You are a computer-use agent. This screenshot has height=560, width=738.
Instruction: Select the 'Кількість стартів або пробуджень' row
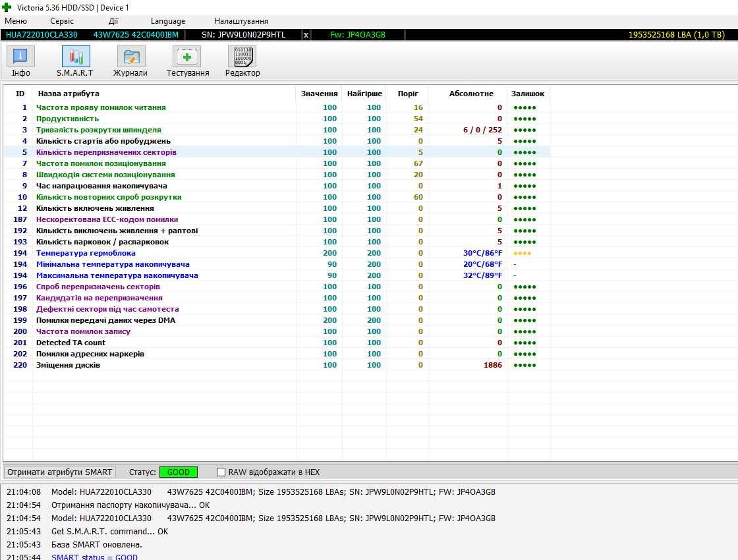point(277,141)
